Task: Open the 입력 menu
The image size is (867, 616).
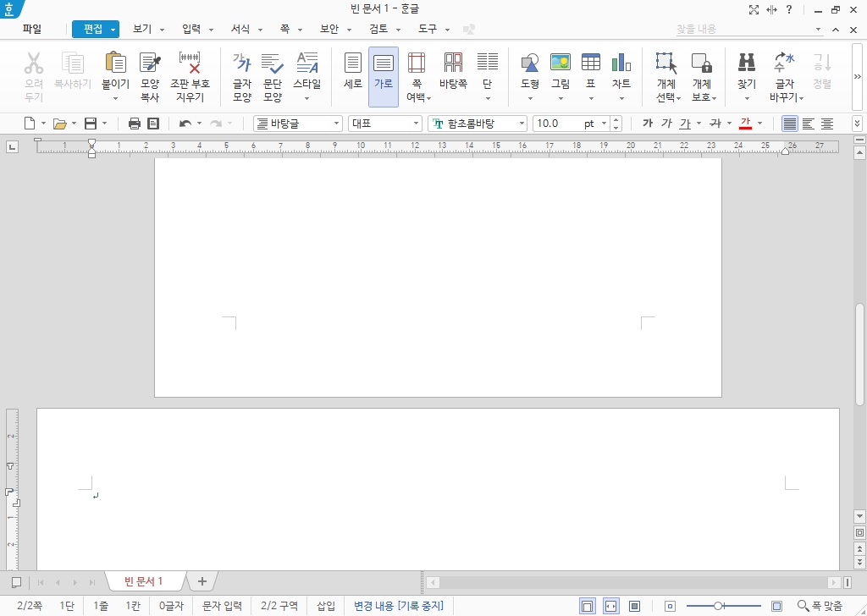Action: [191, 29]
